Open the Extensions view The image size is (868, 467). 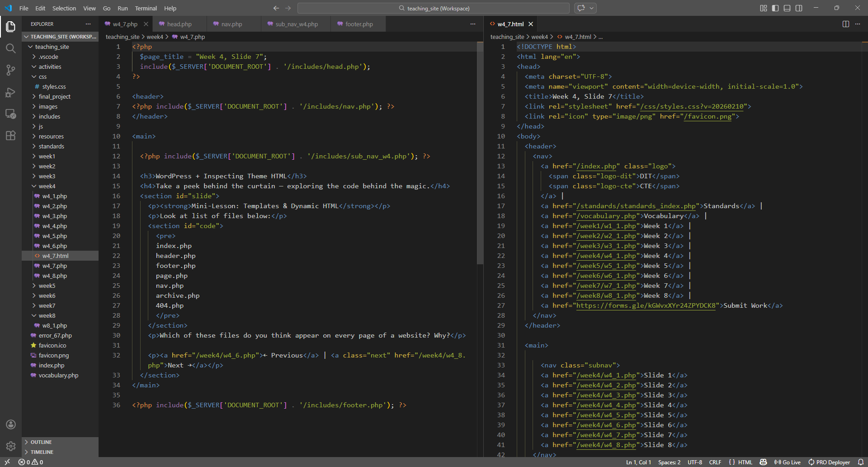pos(10,135)
